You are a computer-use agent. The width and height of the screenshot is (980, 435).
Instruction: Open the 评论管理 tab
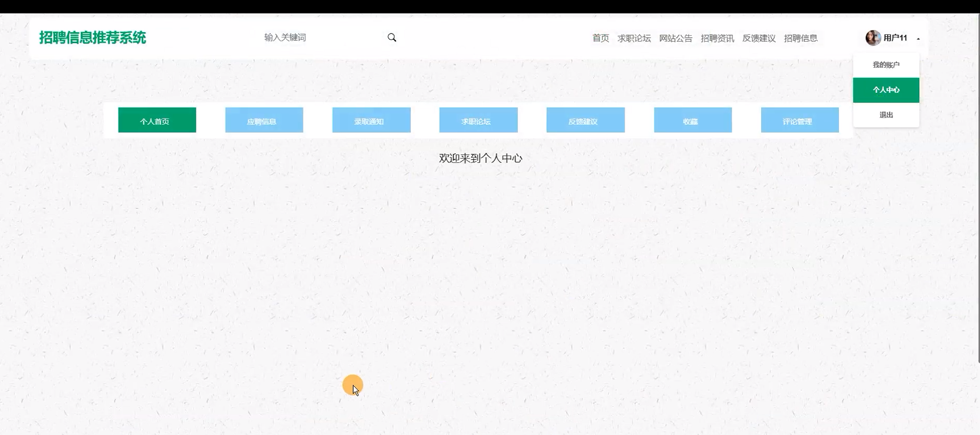coord(800,120)
